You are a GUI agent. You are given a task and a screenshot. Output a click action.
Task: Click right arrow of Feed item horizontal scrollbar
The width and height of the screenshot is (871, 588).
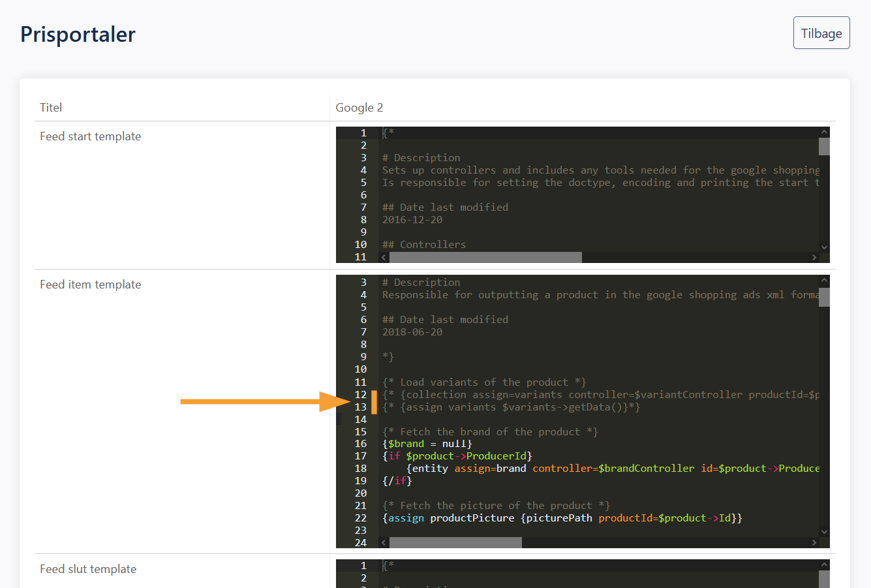pyautogui.click(x=814, y=542)
